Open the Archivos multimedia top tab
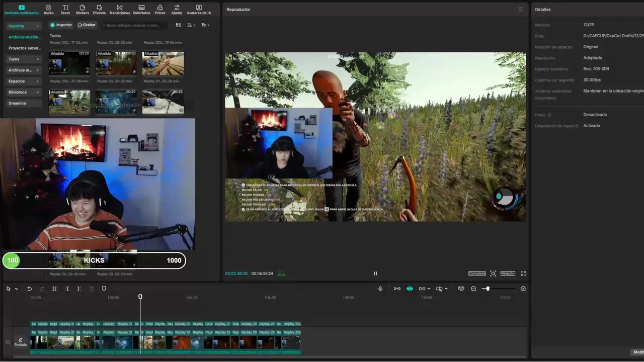Screen dimensions: 644x362 tap(21, 10)
